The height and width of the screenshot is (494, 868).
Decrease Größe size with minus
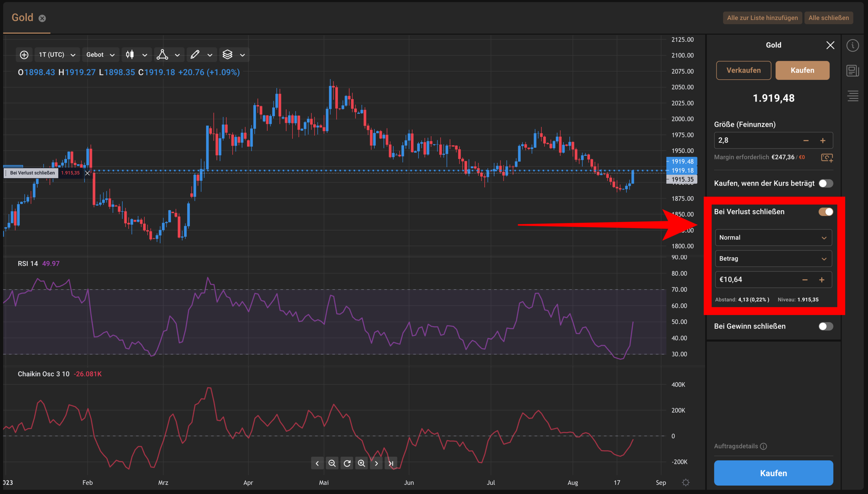806,140
